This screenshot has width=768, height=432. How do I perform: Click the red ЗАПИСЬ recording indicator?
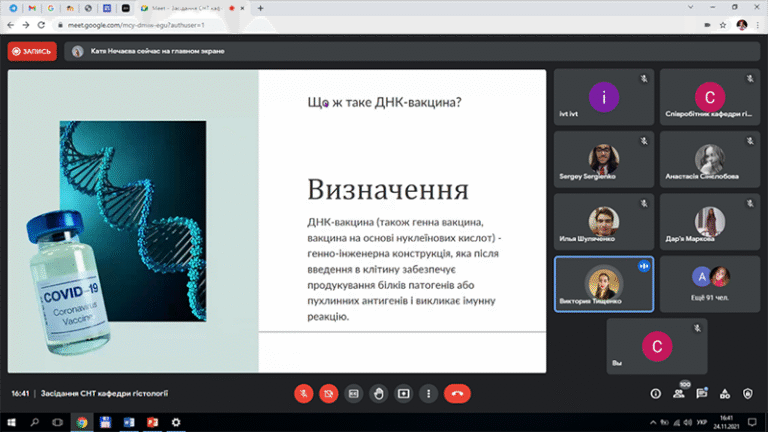point(32,51)
